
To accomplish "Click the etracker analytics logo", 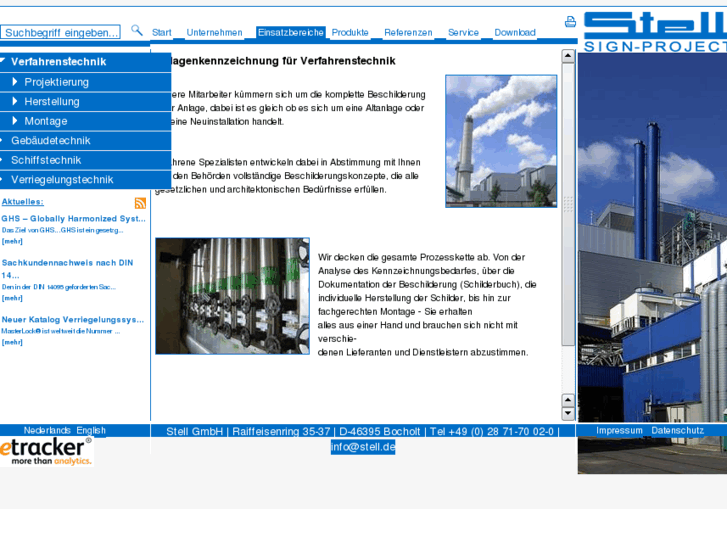I will click(x=46, y=451).
